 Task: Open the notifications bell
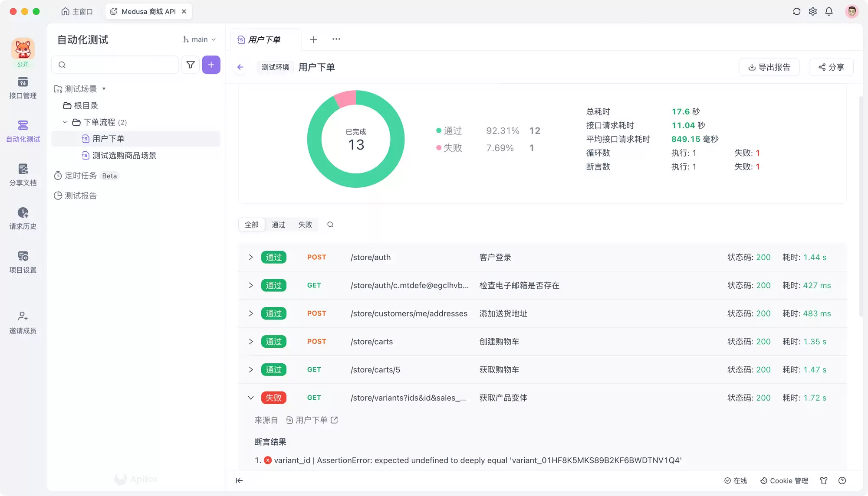tap(829, 12)
